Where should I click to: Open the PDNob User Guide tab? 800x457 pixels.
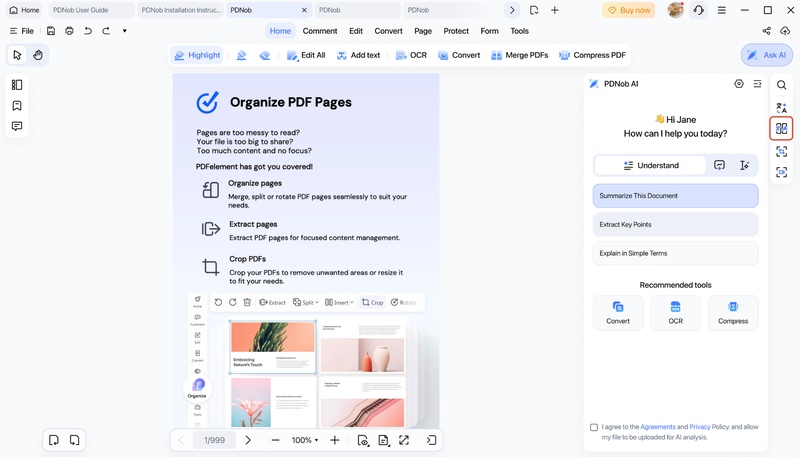91,10
